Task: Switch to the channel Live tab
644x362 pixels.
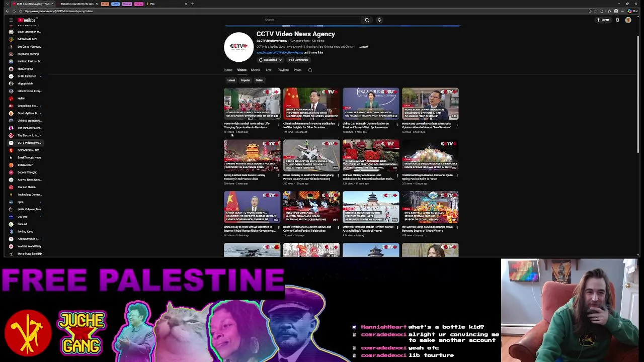Action: click(x=269, y=70)
